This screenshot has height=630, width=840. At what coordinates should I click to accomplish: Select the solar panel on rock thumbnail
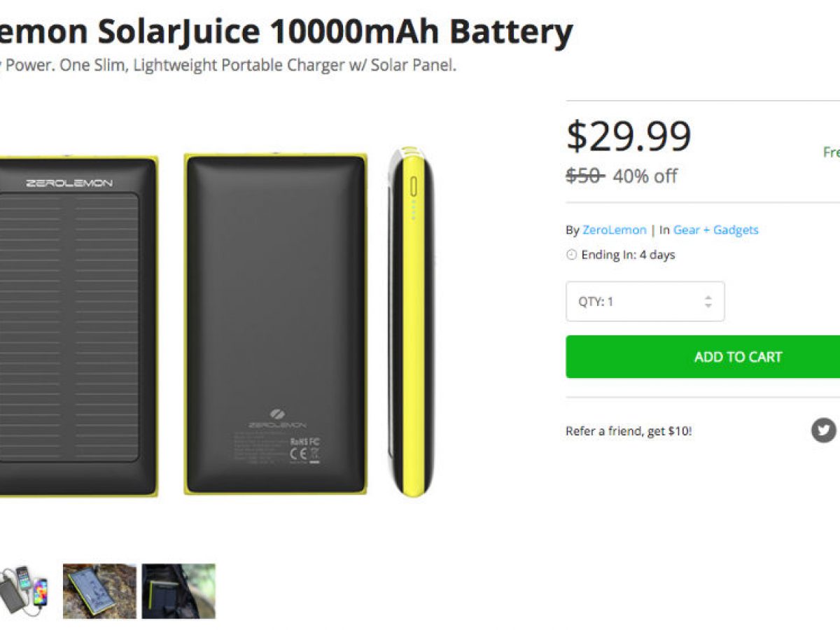tap(99, 591)
